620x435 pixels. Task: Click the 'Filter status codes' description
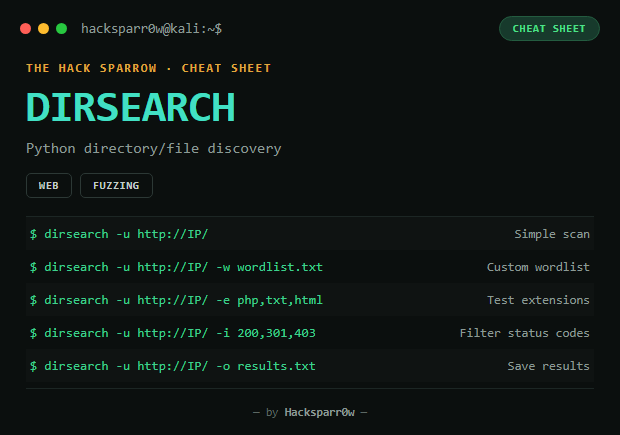(524, 333)
